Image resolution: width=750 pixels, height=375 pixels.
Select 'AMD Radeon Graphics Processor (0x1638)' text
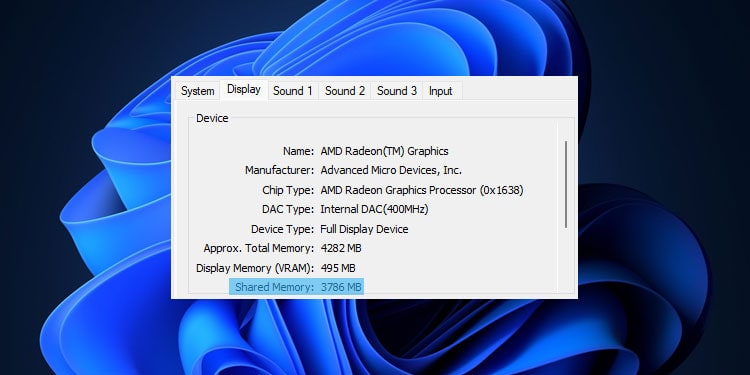(x=422, y=190)
